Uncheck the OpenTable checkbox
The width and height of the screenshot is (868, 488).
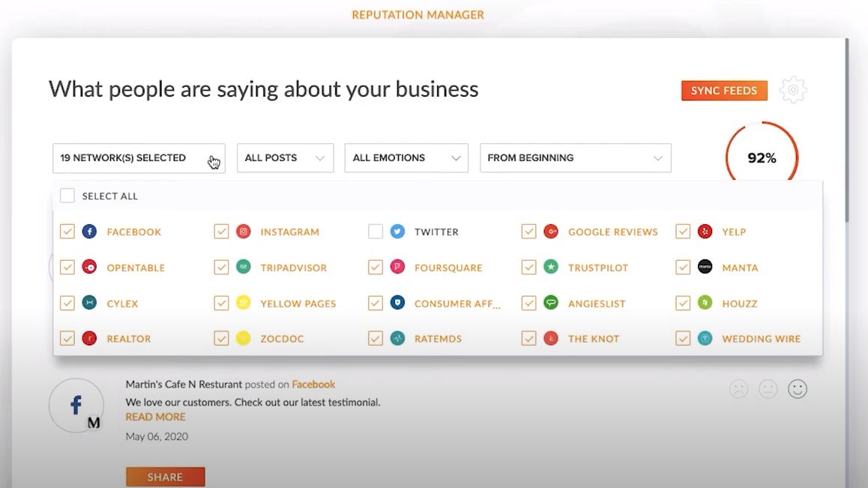(67, 268)
